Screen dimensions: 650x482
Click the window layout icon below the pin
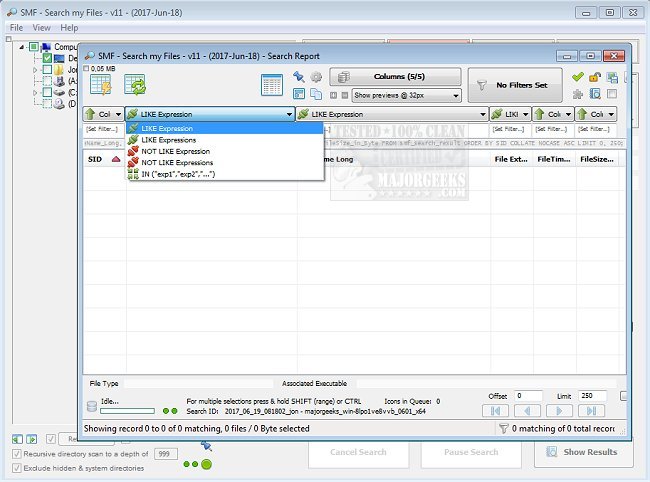coord(298,94)
